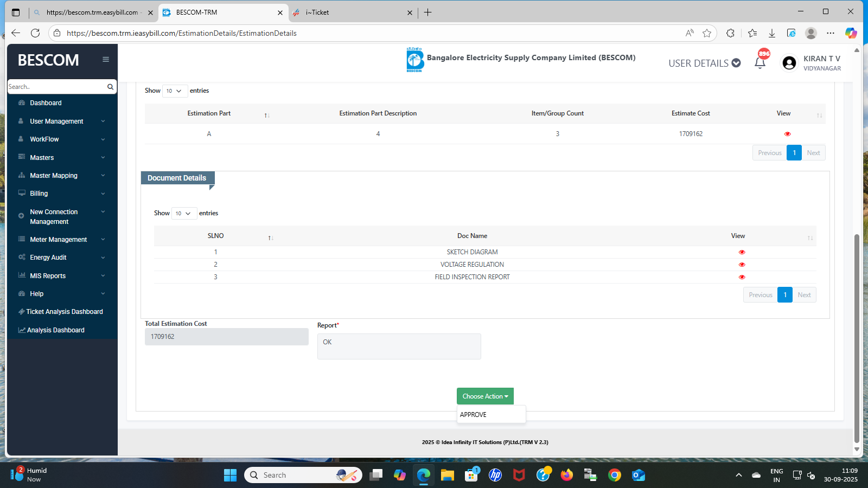Viewport: 868px width, 488px height.
Task: Click the KIRAN T V profile avatar
Action: point(789,63)
